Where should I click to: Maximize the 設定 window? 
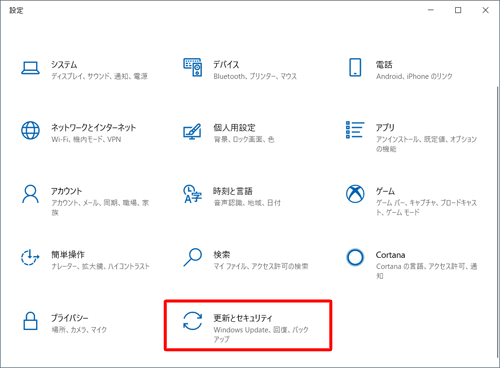[x=458, y=10]
